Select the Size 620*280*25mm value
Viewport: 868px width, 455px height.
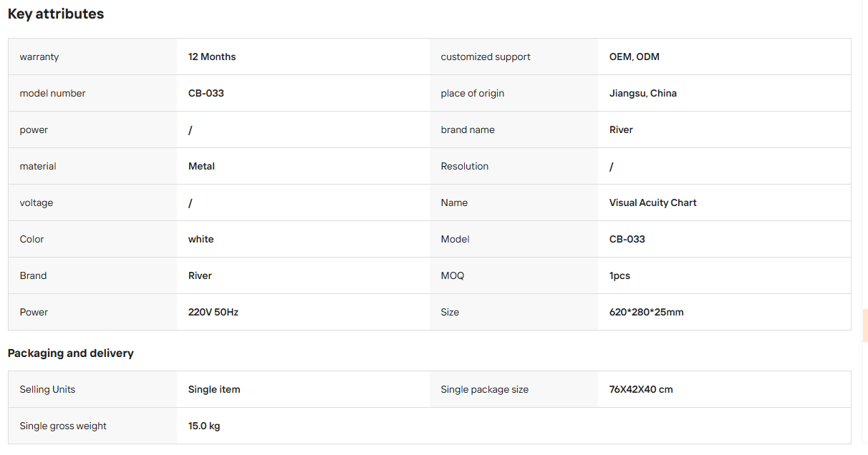pyautogui.click(x=647, y=312)
